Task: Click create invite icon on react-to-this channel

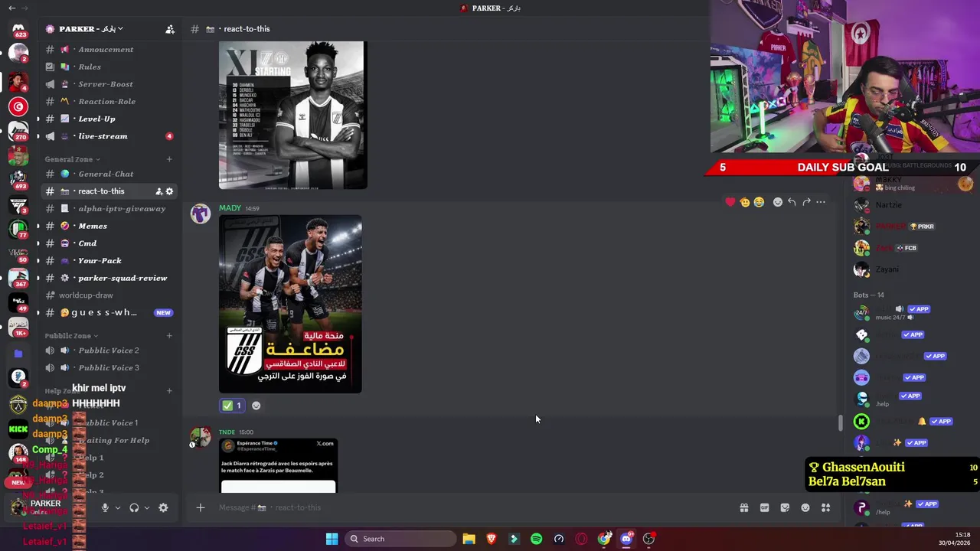Action: coord(158,191)
